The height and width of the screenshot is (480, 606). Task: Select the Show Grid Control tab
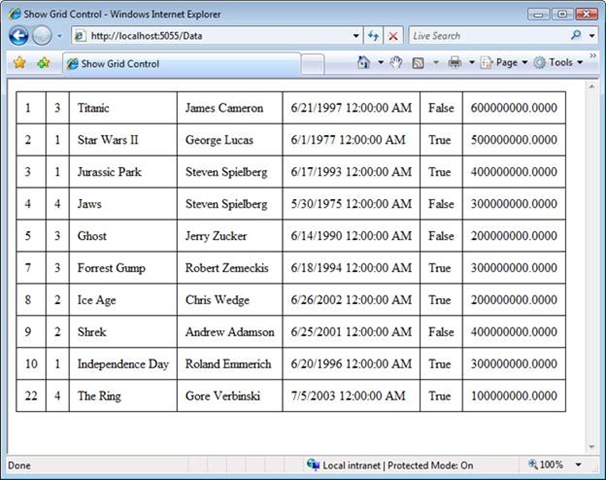tap(182, 63)
